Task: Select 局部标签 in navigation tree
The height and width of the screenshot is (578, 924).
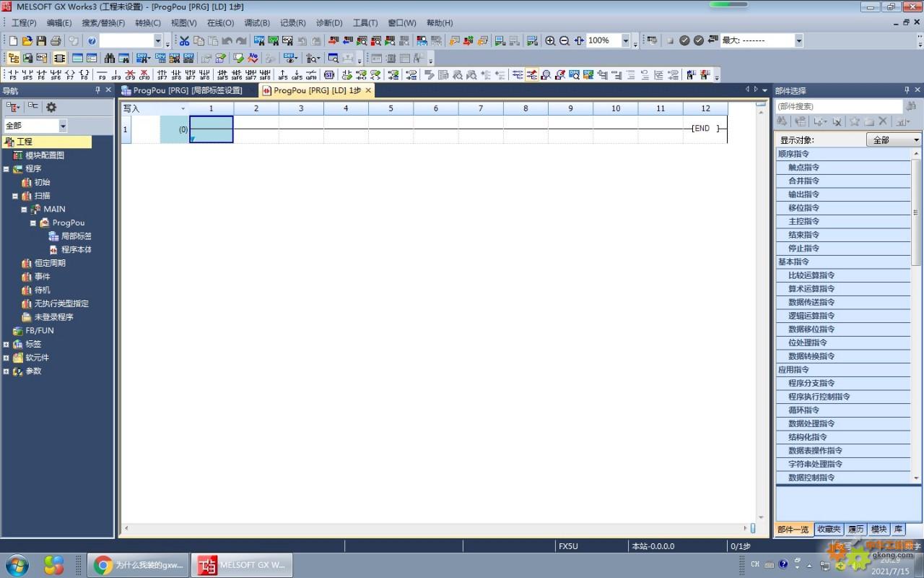Action: (77, 236)
